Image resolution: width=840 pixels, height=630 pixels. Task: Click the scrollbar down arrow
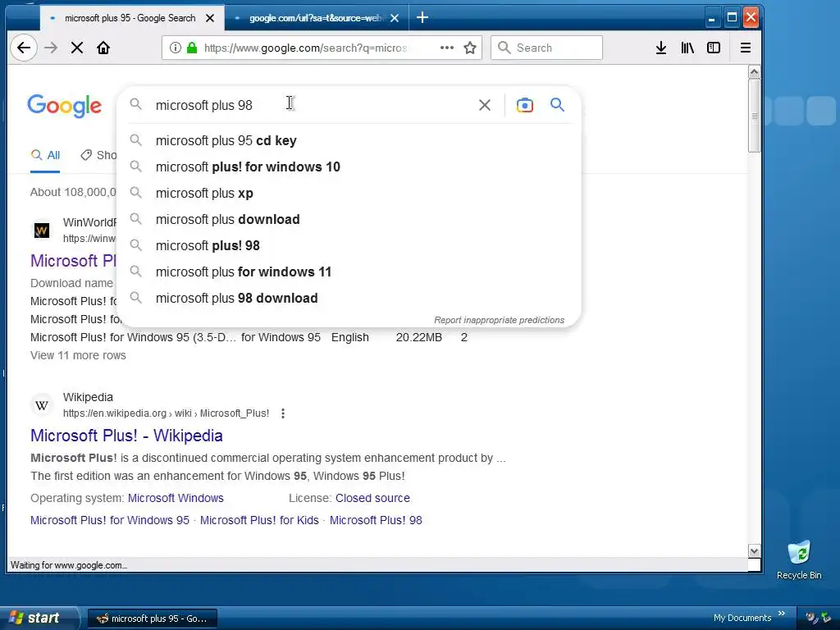pyautogui.click(x=755, y=550)
